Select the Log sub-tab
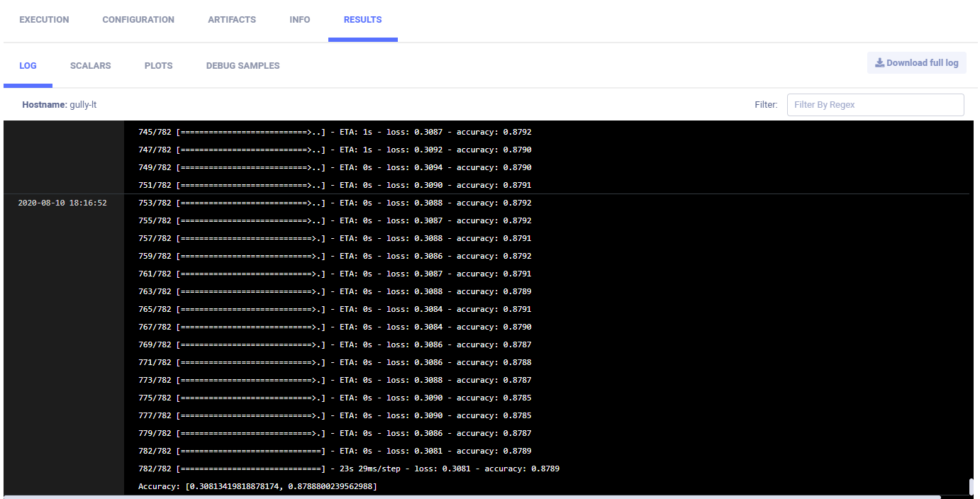 (x=28, y=66)
